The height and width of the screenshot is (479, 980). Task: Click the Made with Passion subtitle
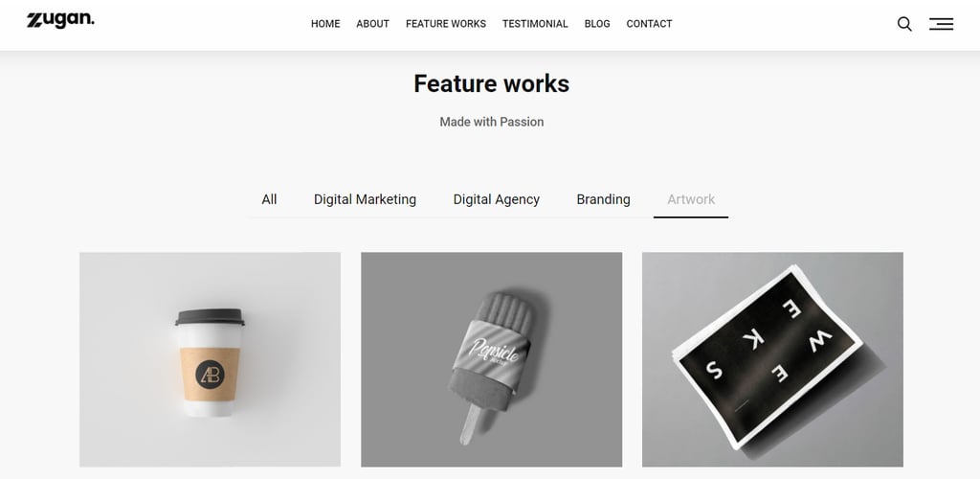[x=491, y=122]
